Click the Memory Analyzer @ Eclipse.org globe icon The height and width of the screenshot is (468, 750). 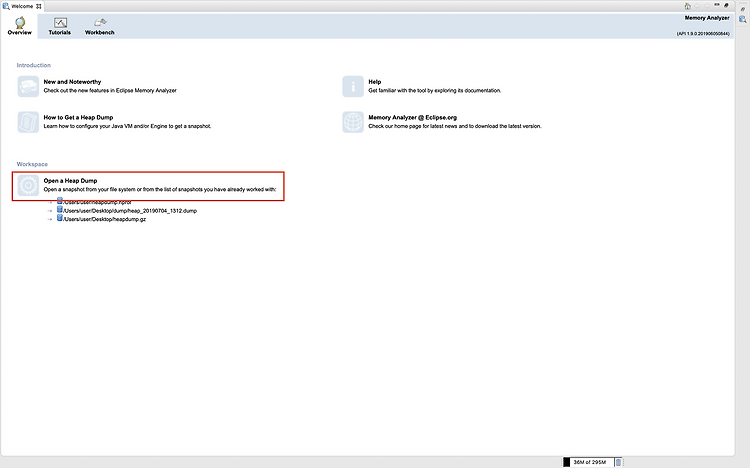[x=353, y=122]
